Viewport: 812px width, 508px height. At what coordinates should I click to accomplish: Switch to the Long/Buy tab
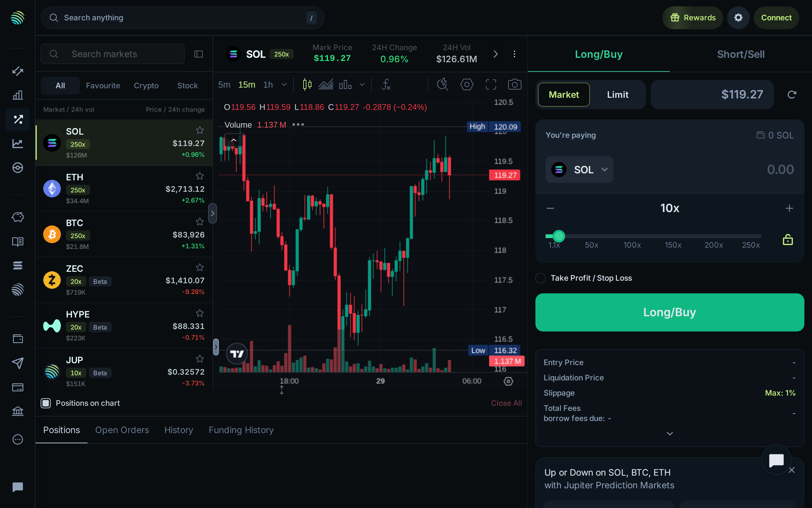click(x=599, y=54)
